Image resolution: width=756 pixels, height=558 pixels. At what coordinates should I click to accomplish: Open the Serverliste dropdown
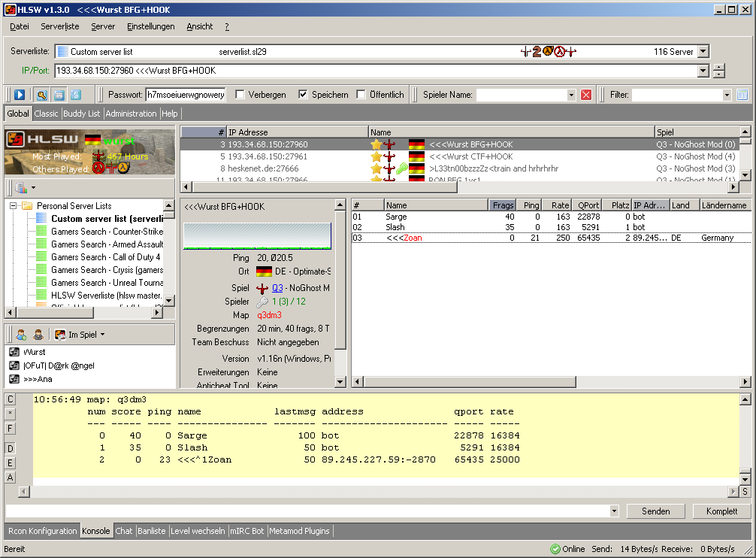tap(703, 52)
